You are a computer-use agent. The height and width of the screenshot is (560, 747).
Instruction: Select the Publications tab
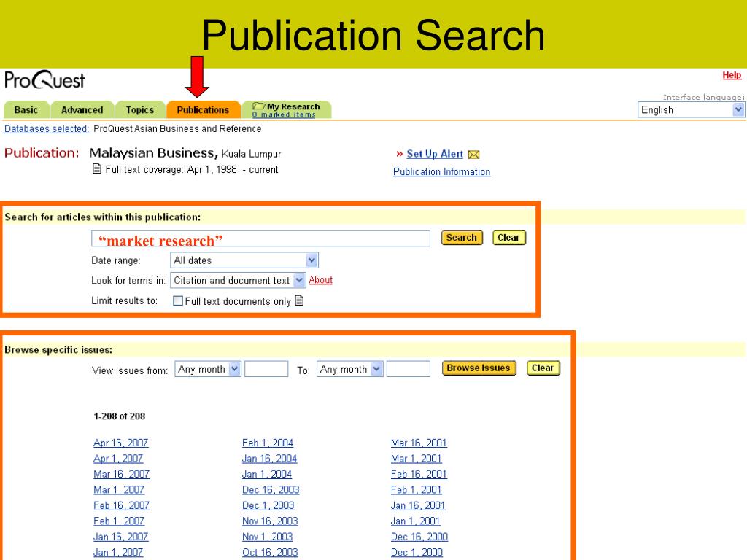pos(203,110)
